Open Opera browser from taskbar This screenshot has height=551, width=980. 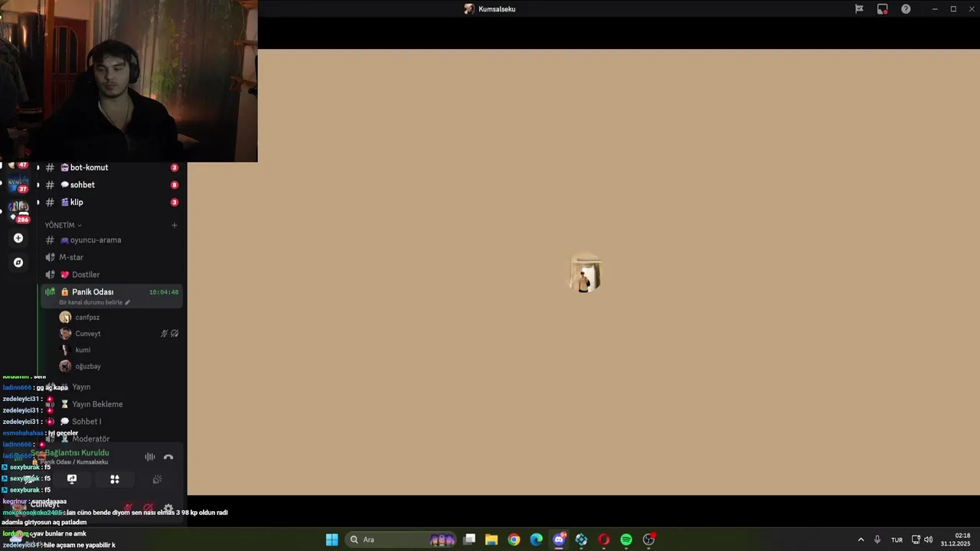(x=604, y=540)
